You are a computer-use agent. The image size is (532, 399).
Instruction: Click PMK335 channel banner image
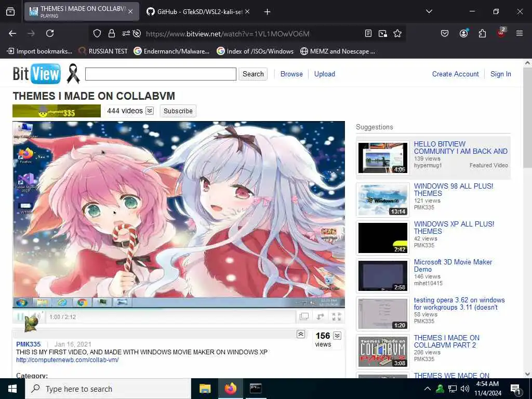[57, 111]
